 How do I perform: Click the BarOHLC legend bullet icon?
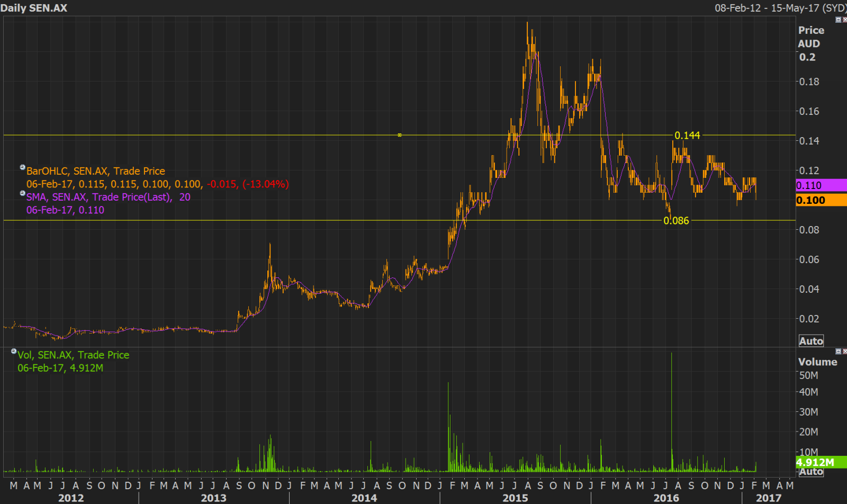coord(22,167)
